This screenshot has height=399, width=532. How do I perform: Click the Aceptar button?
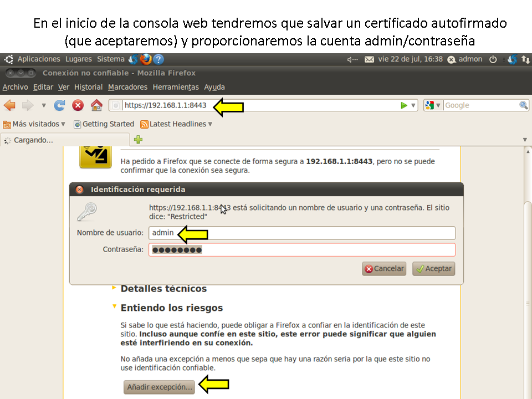click(433, 269)
